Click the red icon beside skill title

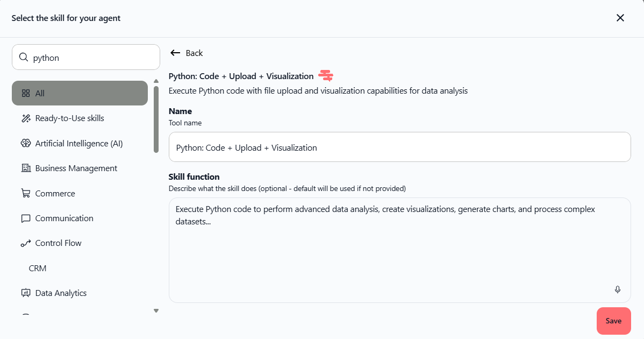click(x=326, y=76)
